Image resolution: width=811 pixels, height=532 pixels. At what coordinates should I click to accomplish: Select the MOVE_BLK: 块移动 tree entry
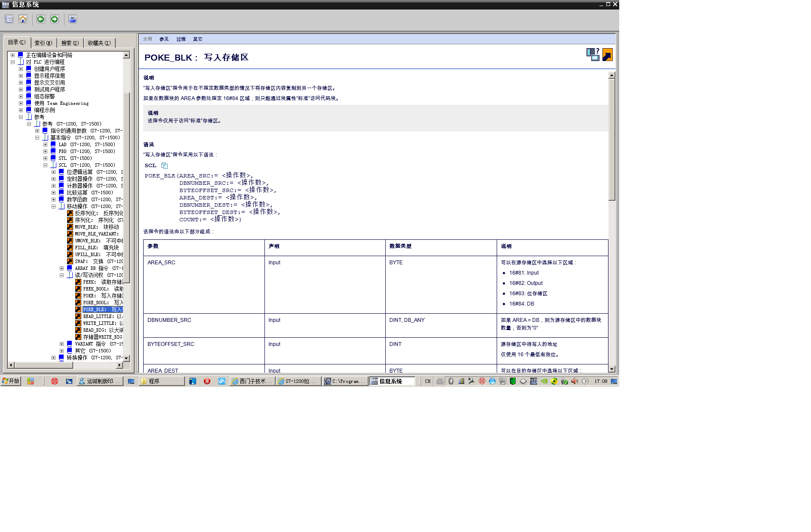[97, 227]
